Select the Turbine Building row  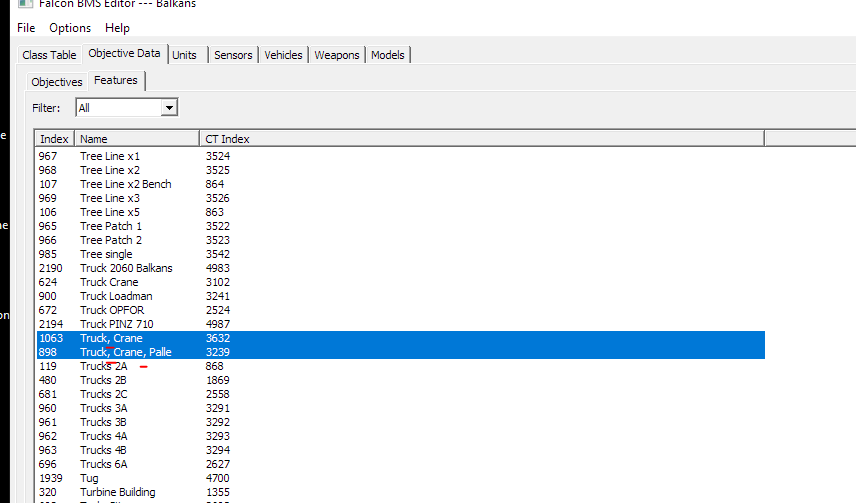pos(400,492)
